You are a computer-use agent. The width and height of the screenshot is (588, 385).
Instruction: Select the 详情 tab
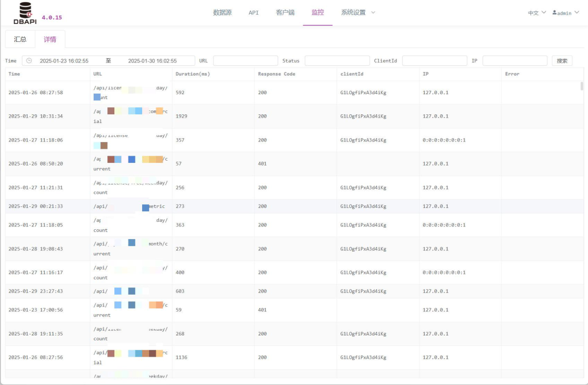(x=50, y=39)
